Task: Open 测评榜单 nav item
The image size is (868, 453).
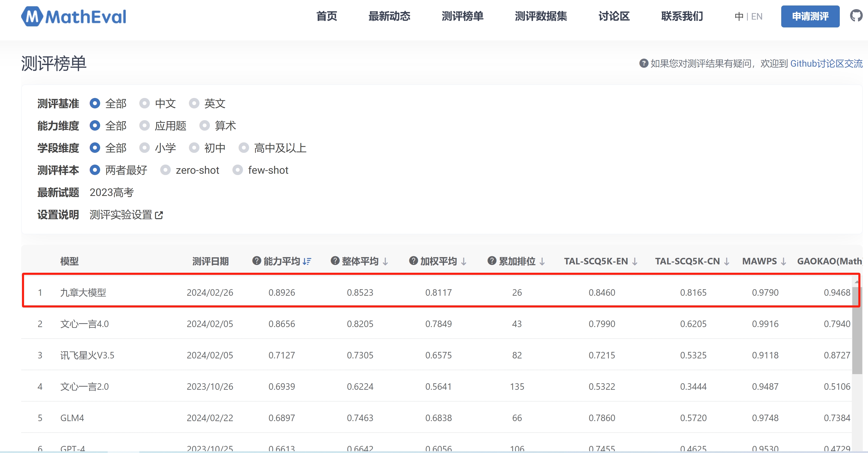Action: (x=462, y=16)
